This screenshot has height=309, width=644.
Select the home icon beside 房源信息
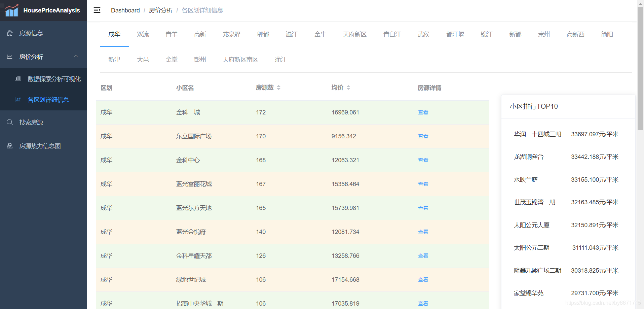coord(9,33)
